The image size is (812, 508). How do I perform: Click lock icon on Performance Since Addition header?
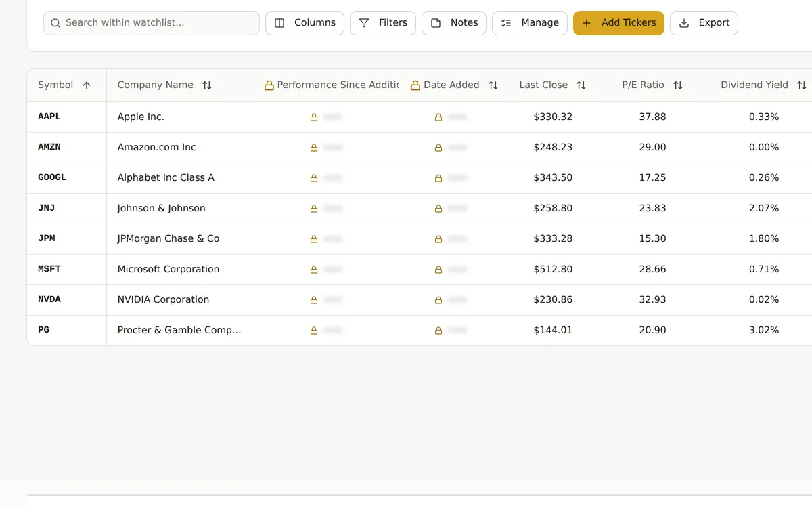tap(269, 85)
